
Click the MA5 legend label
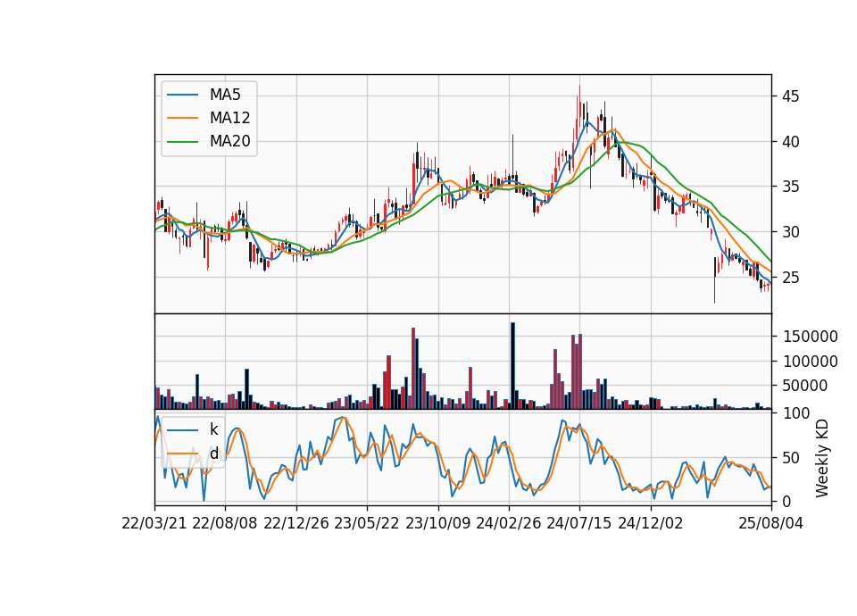click(x=225, y=95)
